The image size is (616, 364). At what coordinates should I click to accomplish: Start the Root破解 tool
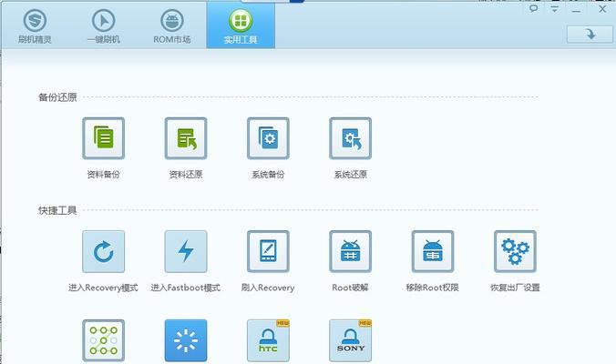(x=351, y=251)
